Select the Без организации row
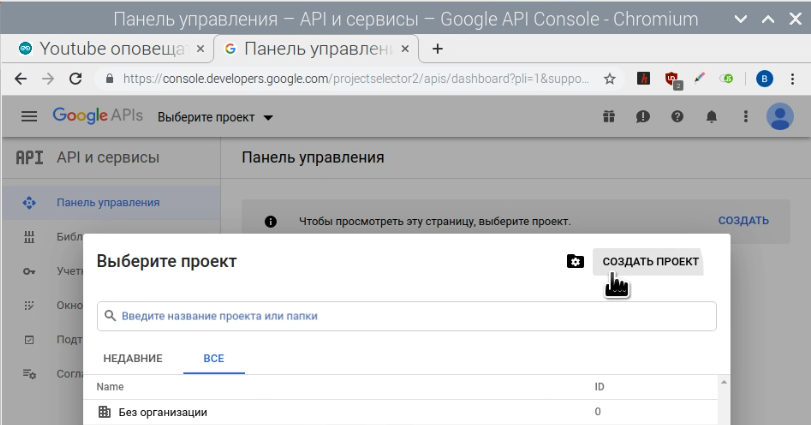The height and width of the screenshot is (425, 811). tap(400, 412)
